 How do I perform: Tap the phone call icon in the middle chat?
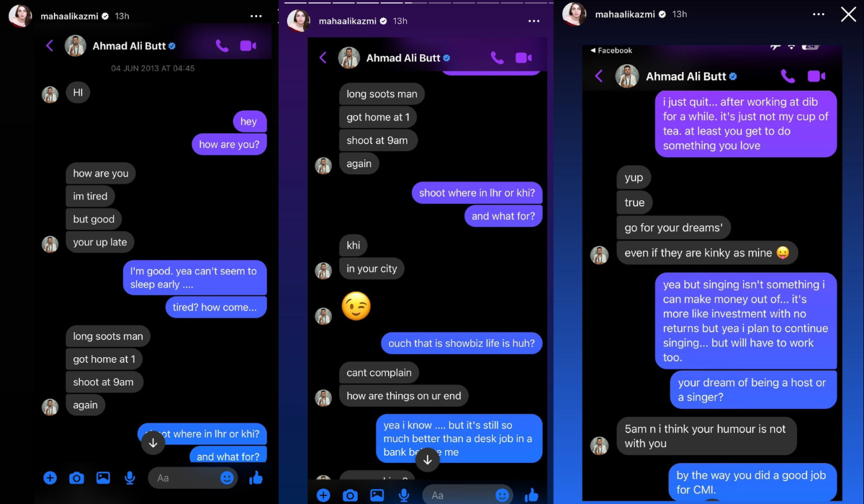pos(497,58)
